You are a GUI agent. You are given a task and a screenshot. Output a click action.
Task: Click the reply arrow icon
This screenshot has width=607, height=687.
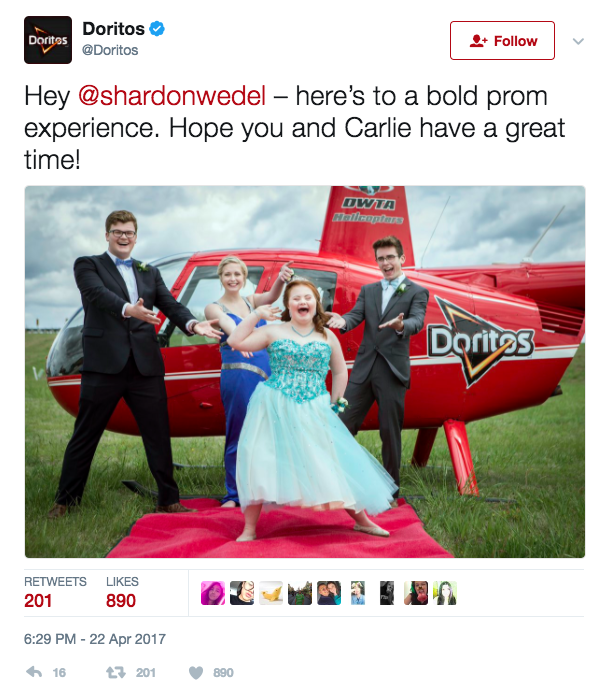point(34,672)
